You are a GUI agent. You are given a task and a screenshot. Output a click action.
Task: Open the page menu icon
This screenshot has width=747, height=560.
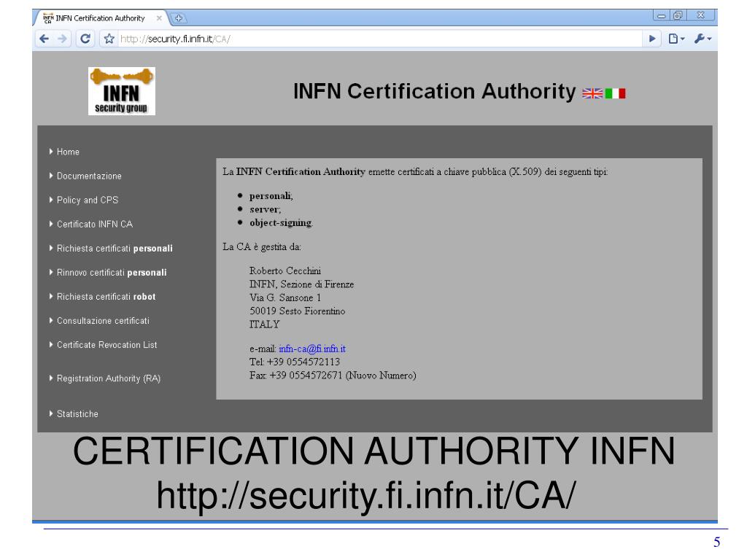click(676, 39)
